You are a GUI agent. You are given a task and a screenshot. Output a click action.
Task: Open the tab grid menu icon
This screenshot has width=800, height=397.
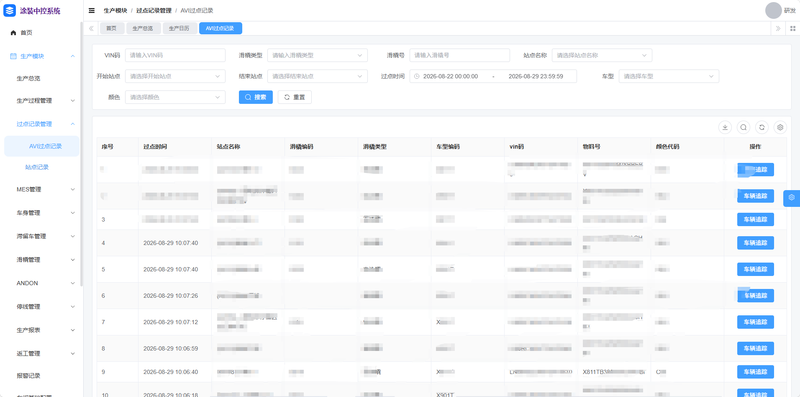792,29
